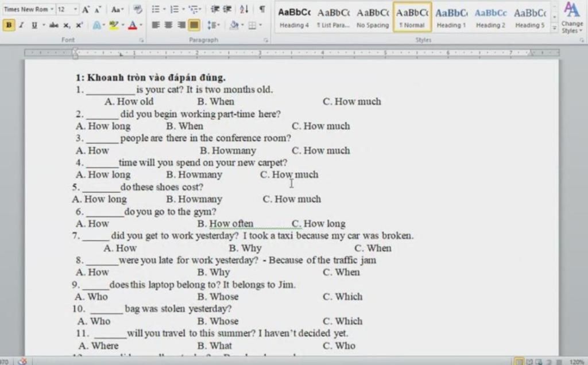The width and height of the screenshot is (588, 365).
Task: Open Font dialog launcher
Action: pos(141,40)
